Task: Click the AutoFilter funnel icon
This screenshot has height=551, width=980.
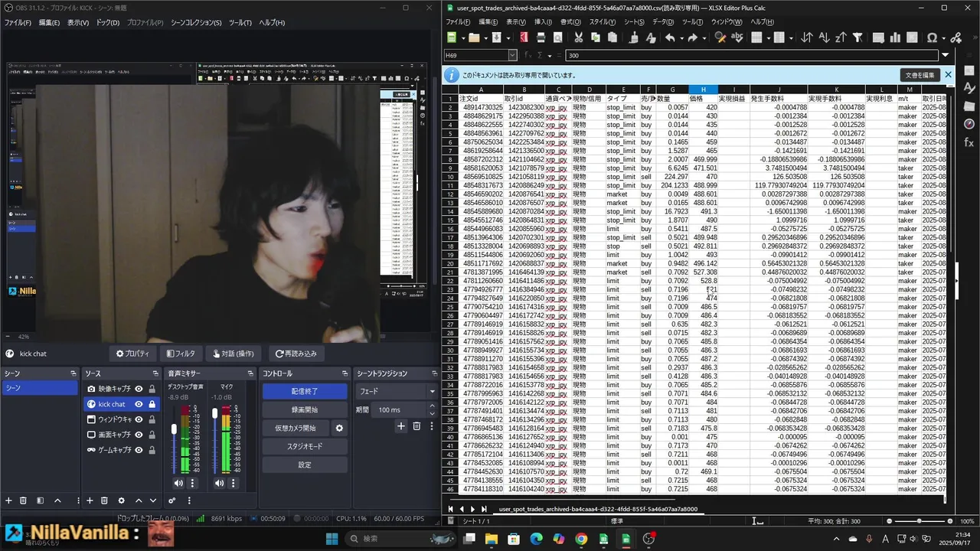Action: [x=857, y=37]
